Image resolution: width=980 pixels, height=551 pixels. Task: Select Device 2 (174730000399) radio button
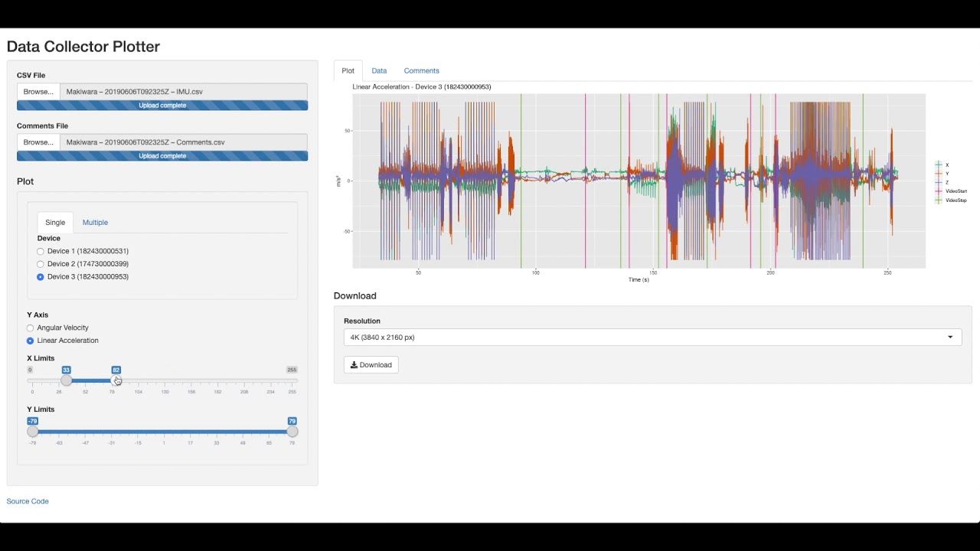click(x=41, y=264)
